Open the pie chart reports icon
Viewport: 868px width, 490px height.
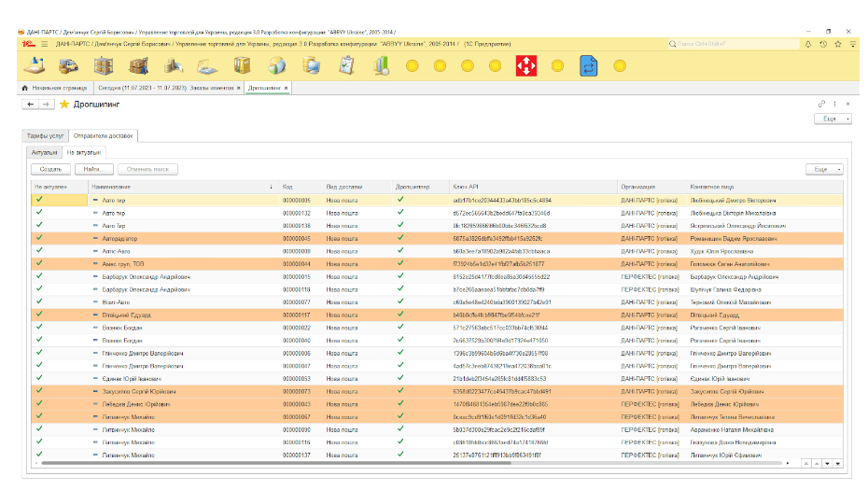[277, 65]
